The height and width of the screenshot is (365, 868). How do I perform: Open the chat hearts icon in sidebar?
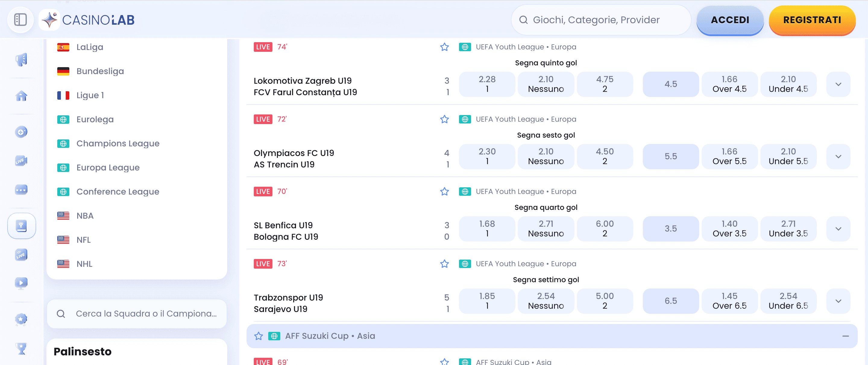tap(21, 189)
